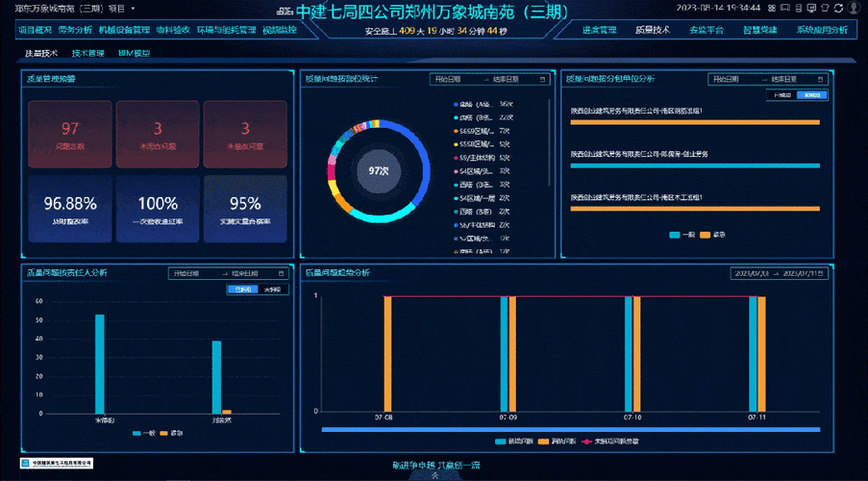The height and width of the screenshot is (481, 868).
Task: Open the 95% 实测实量合格率 card
Action: pos(245,209)
